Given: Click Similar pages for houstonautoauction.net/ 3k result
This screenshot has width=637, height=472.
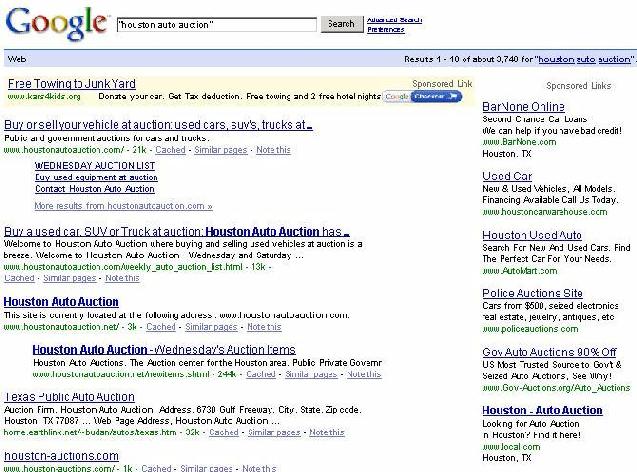Looking at the screenshot, I should pyautogui.click(x=211, y=327).
